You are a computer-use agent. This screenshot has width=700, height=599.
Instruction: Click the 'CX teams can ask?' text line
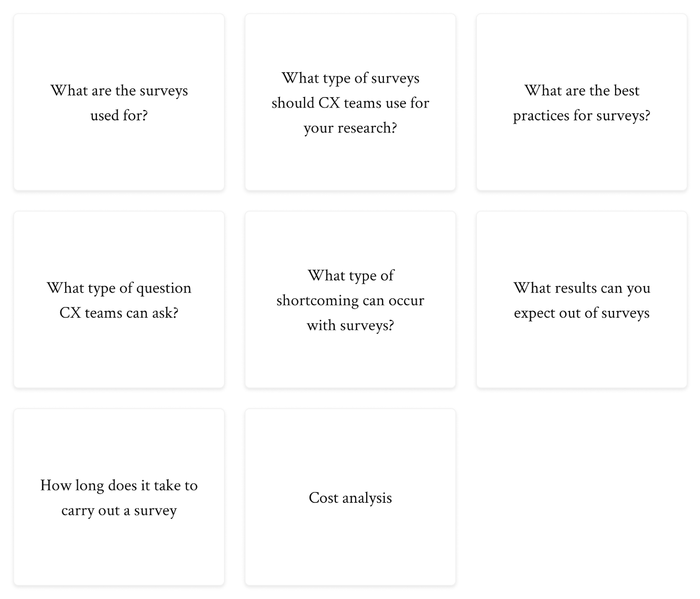(119, 313)
